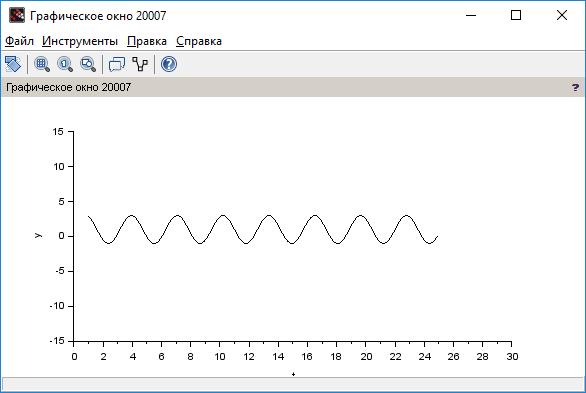Start the polyline curve editing tool
This screenshot has height=393, width=586.
click(140, 64)
